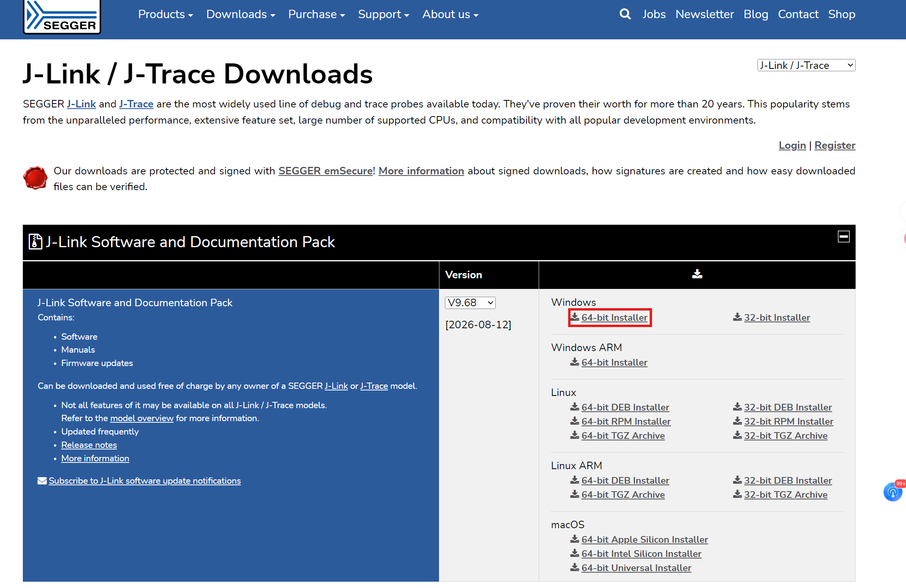Click the J-Link link in the free-of-charge sentence
Image resolution: width=906 pixels, height=588 pixels.
coord(336,386)
